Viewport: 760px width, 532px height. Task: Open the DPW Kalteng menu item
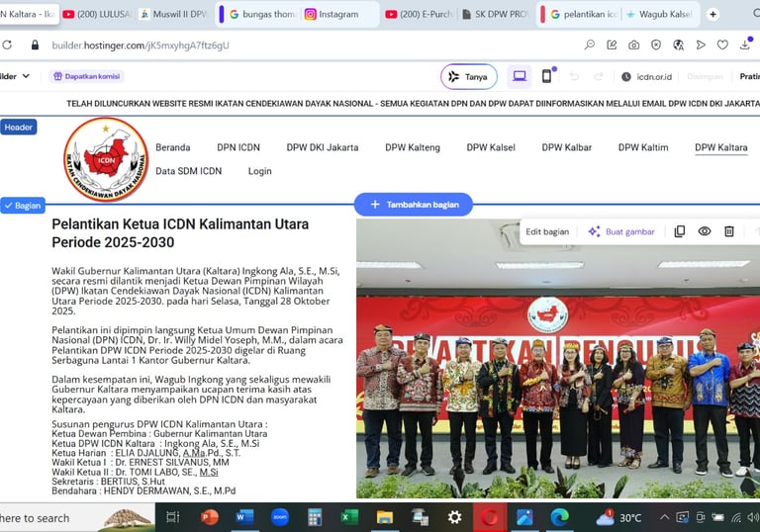pyautogui.click(x=413, y=147)
